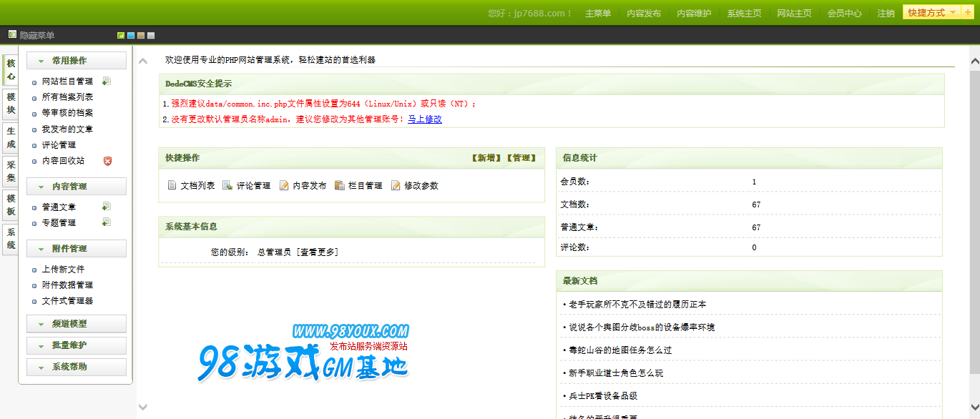The height and width of the screenshot is (419, 980).
Task: Open 主菜单 in top navigation
Action: (598, 14)
